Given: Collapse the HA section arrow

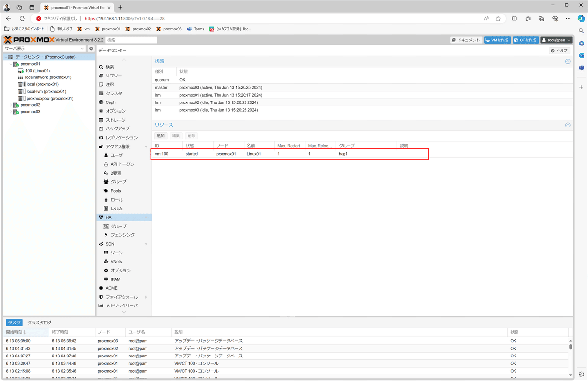Looking at the screenshot, I should click(x=146, y=217).
